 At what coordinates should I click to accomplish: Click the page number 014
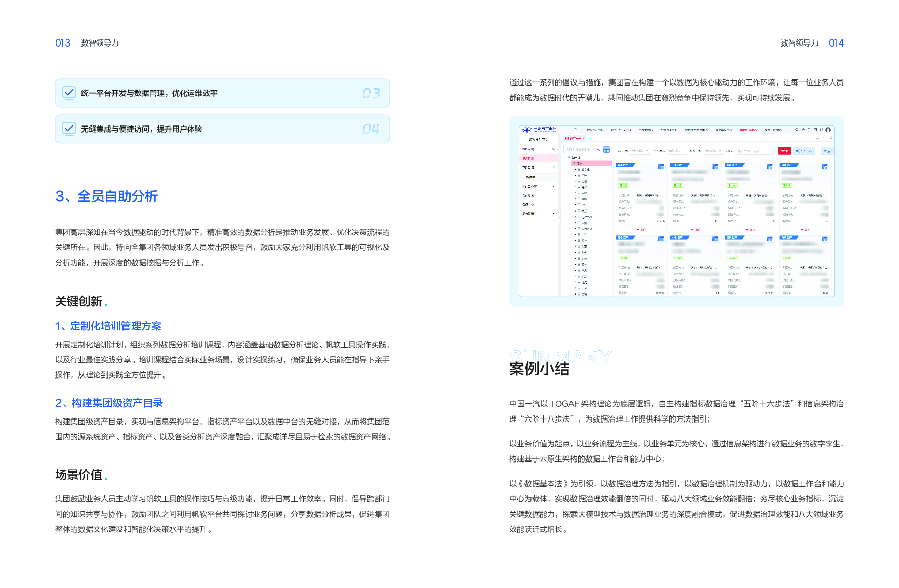[836, 43]
